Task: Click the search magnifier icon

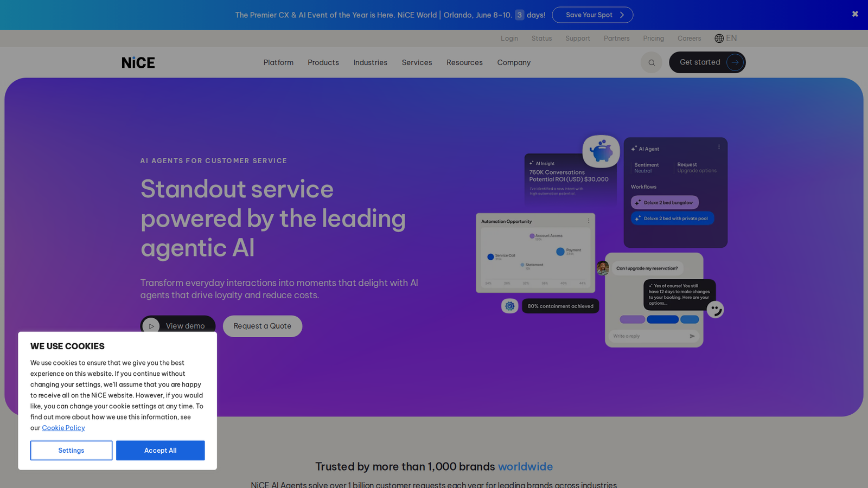Action: [652, 62]
